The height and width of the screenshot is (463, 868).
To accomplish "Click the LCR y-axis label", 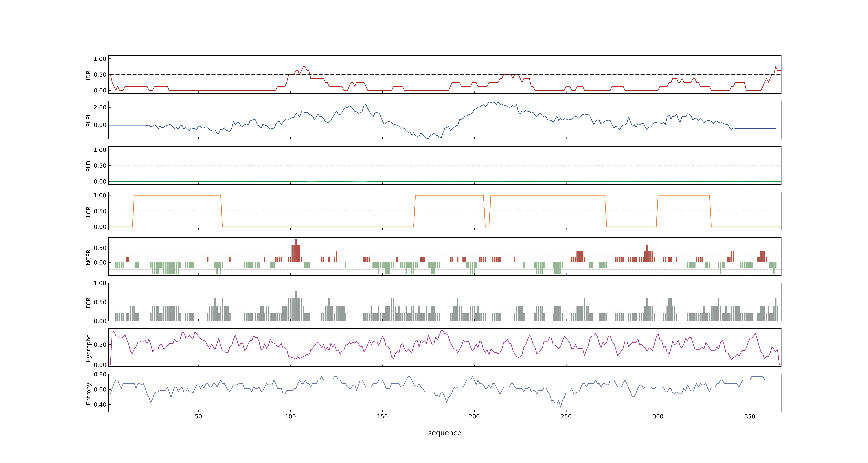I will tap(88, 211).
